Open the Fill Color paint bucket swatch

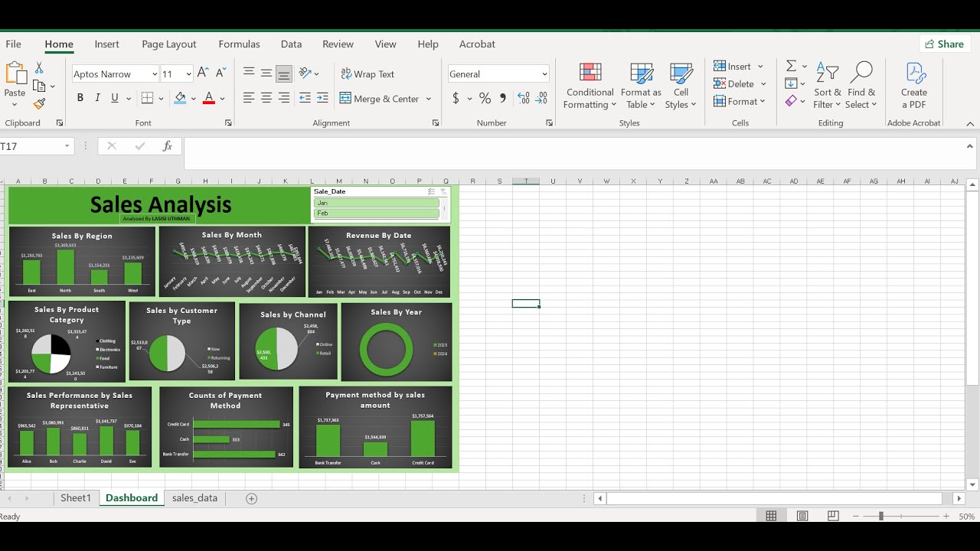click(x=180, y=98)
